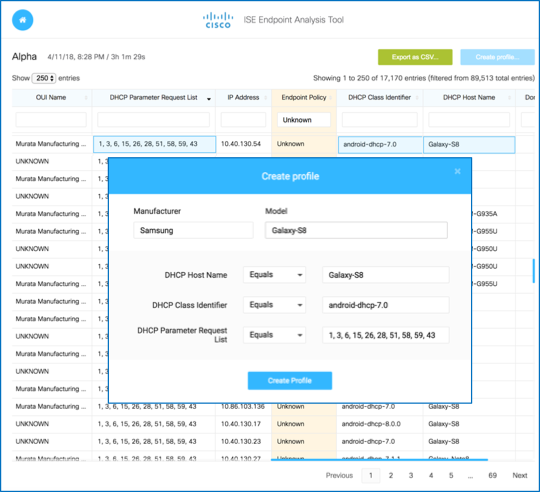Click Murata Manufacturing cell in first row
540x492 pixels.
point(51,144)
